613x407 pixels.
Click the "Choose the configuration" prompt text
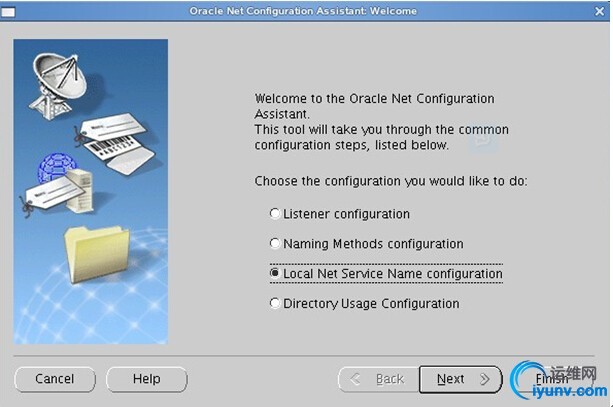[390, 182]
